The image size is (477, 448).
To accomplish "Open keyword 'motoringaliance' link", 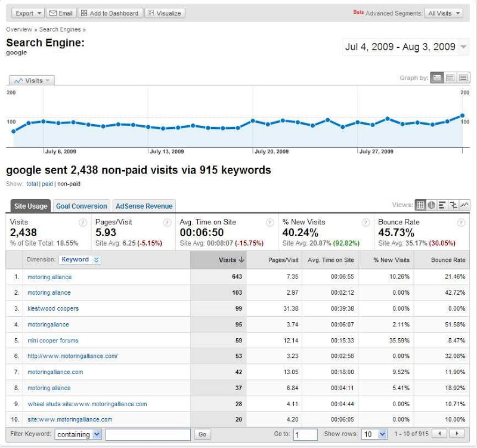I will click(48, 325).
